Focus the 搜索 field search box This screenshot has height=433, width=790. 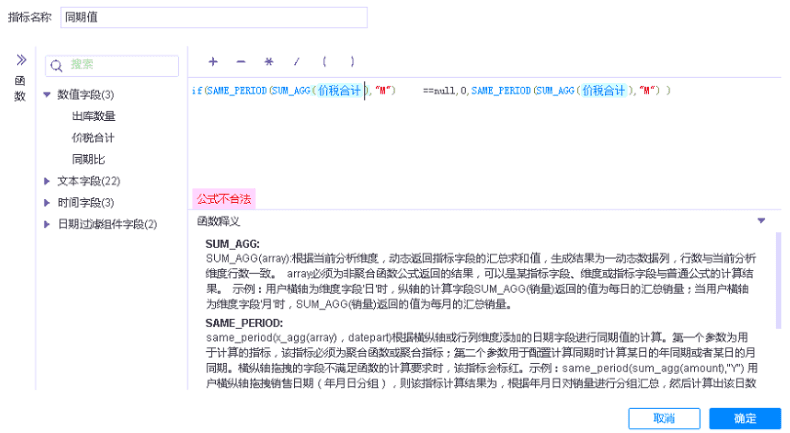pyautogui.click(x=112, y=66)
